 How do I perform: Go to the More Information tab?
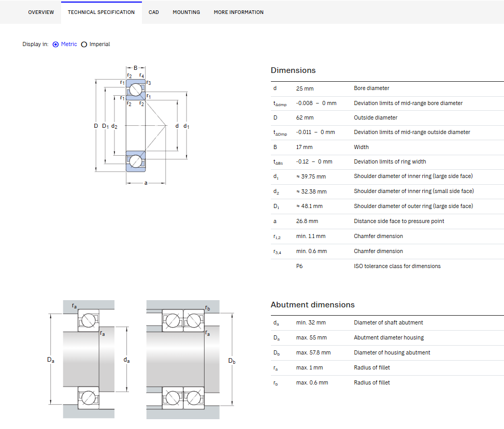tap(238, 12)
